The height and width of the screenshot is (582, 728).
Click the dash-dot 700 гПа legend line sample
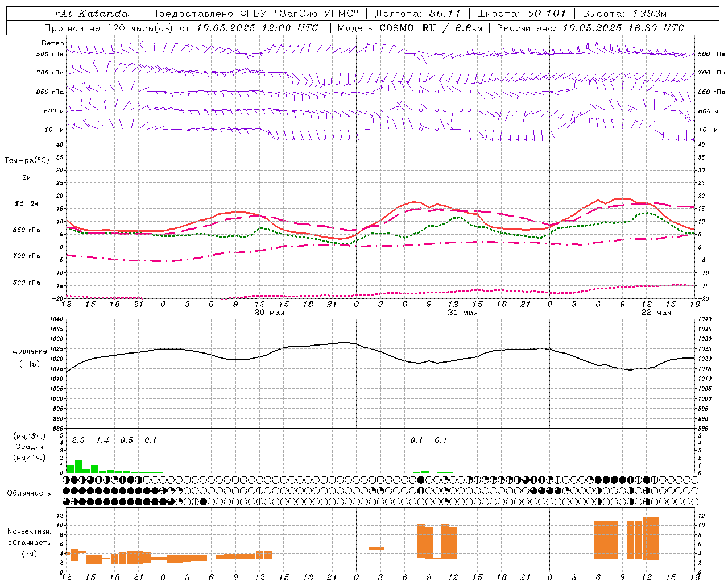coord(26,263)
